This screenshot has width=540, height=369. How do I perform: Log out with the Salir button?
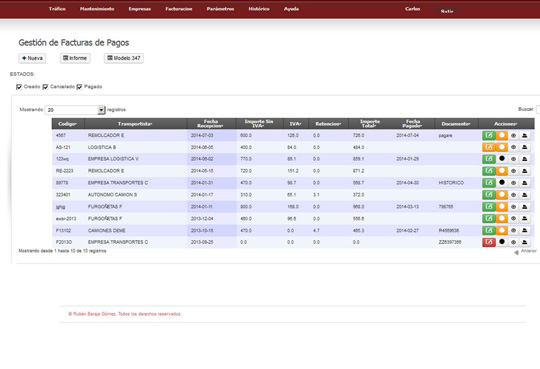point(447,11)
